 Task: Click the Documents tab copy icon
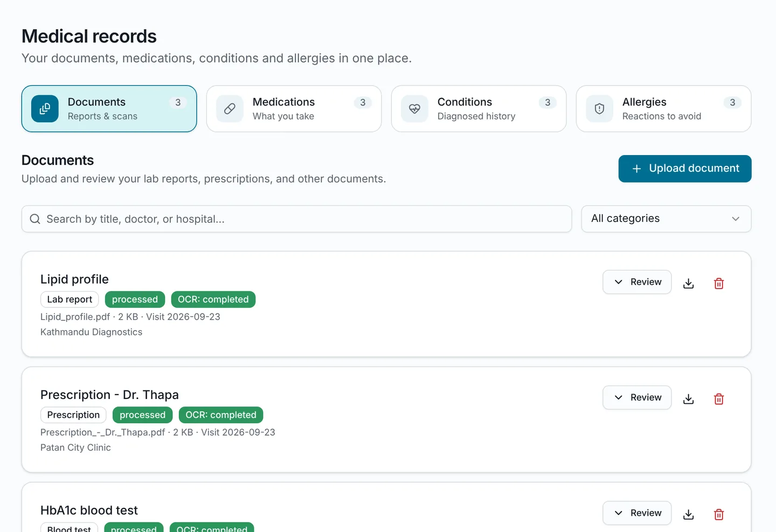(x=45, y=109)
